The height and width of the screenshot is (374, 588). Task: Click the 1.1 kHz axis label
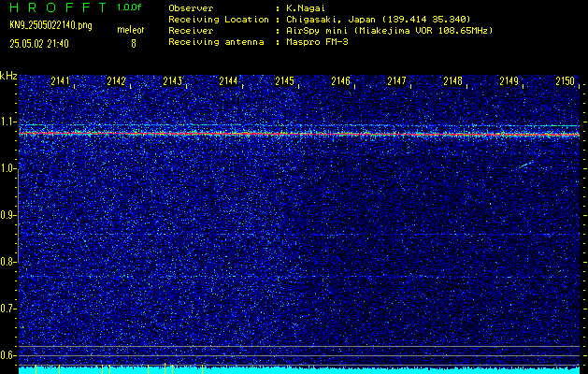tap(7, 122)
